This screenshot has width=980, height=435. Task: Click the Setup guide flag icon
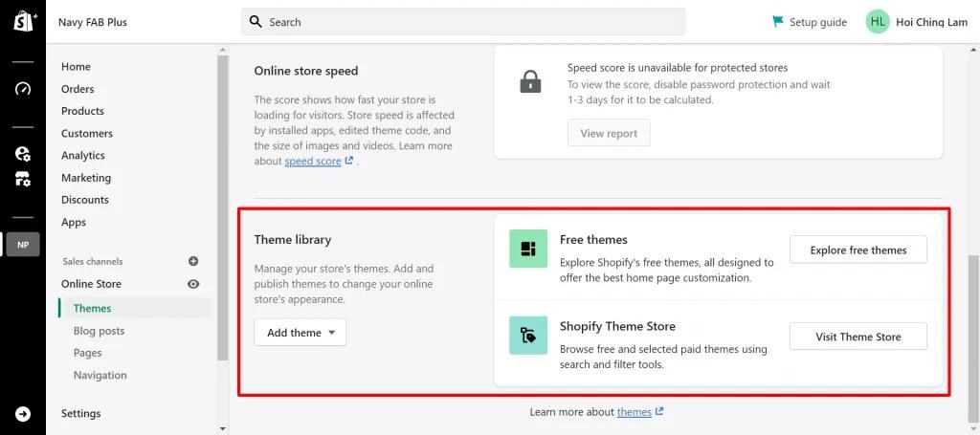coord(777,22)
